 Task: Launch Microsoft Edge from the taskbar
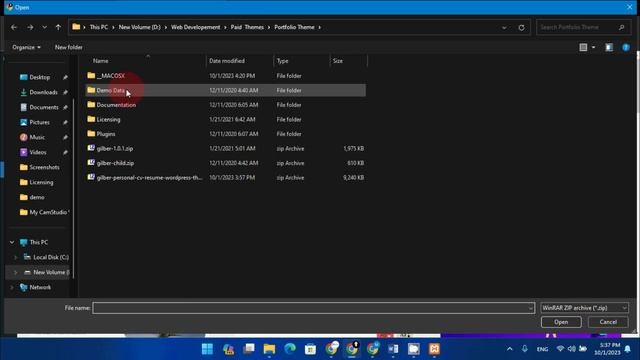tap(290, 349)
